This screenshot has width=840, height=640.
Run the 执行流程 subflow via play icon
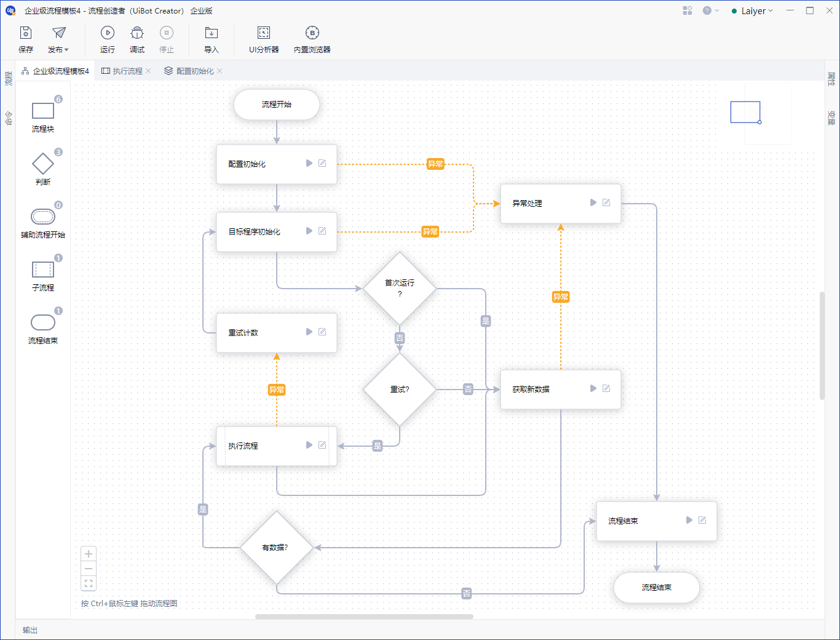click(x=309, y=445)
